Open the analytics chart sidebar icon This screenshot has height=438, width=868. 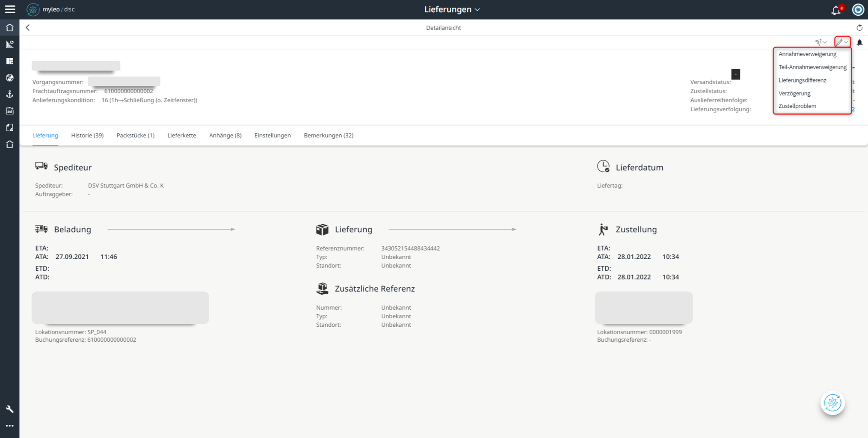(10, 44)
